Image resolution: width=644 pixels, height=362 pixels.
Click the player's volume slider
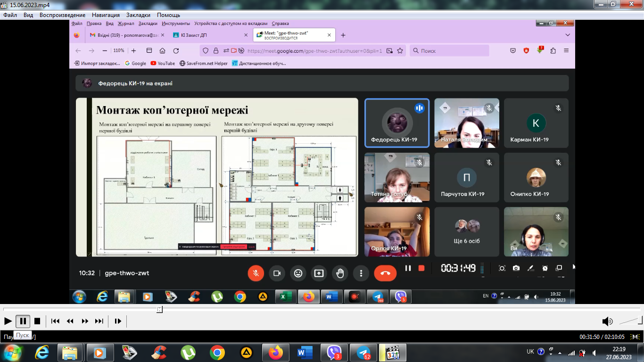point(630,321)
